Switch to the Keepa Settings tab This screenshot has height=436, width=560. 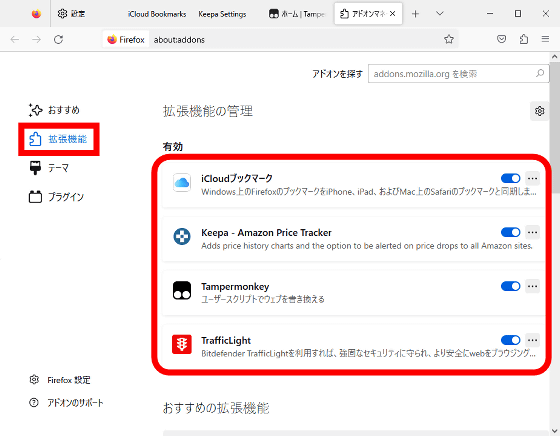click(222, 14)
